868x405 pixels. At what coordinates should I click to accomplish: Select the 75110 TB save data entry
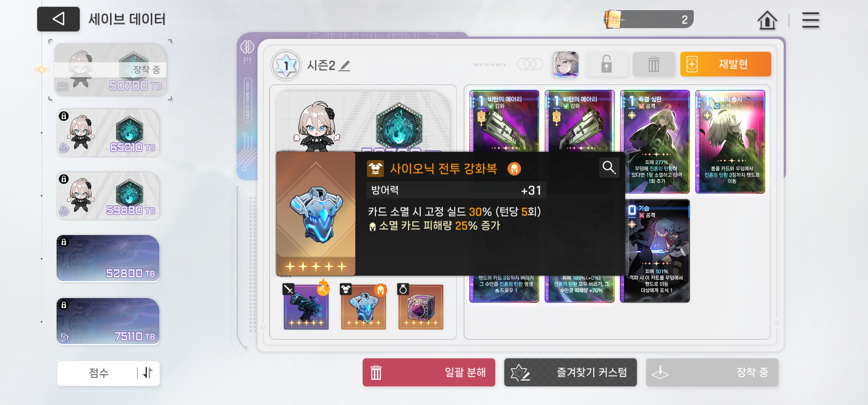pos(108,322)
